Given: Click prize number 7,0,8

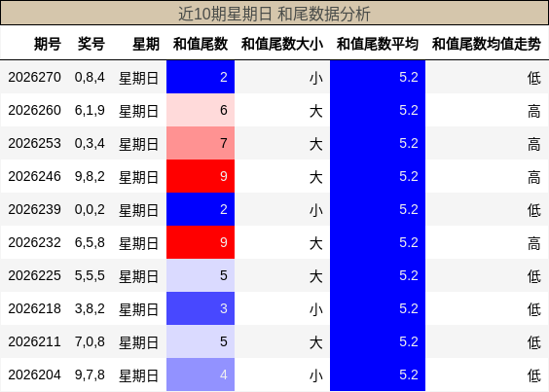Looking at the screenshot, I should (90, 342).
